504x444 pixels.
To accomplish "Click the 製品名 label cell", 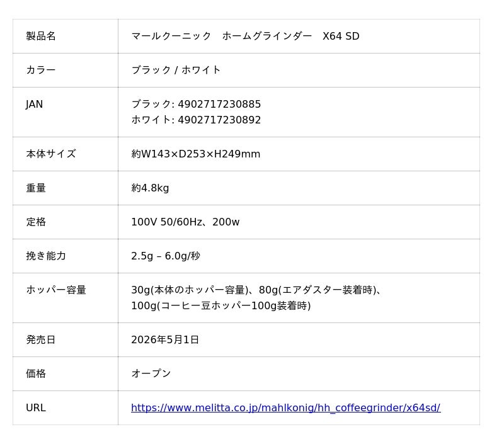I will tap(41, 37).
